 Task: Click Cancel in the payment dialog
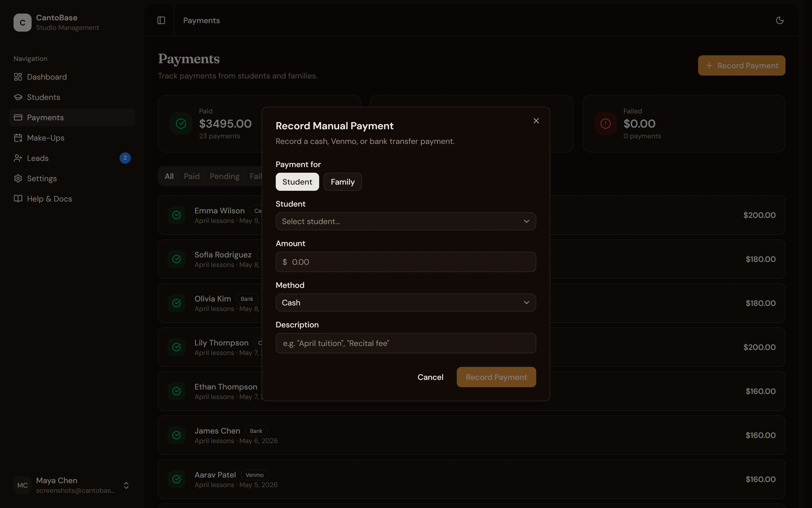tap(430, 377)
